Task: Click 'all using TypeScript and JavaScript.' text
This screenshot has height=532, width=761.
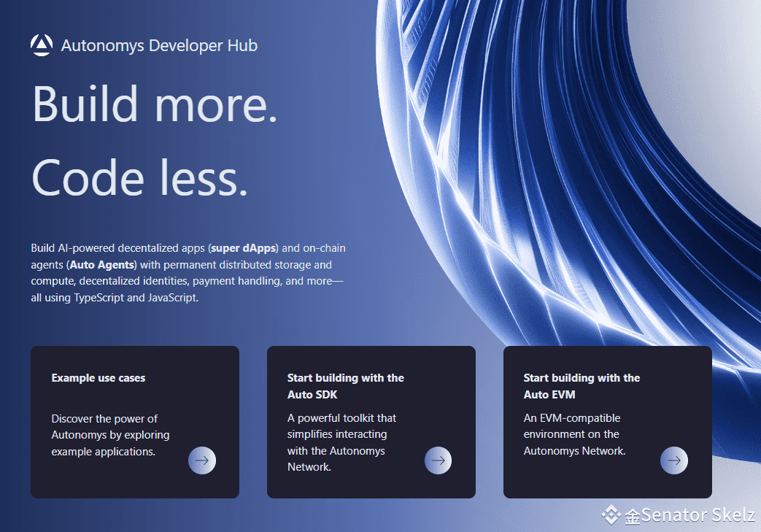Action: click(x=115, y=298)
